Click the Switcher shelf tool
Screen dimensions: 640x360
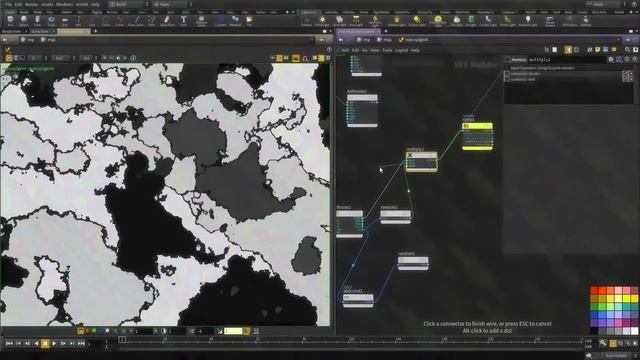(x=586, y=20)
